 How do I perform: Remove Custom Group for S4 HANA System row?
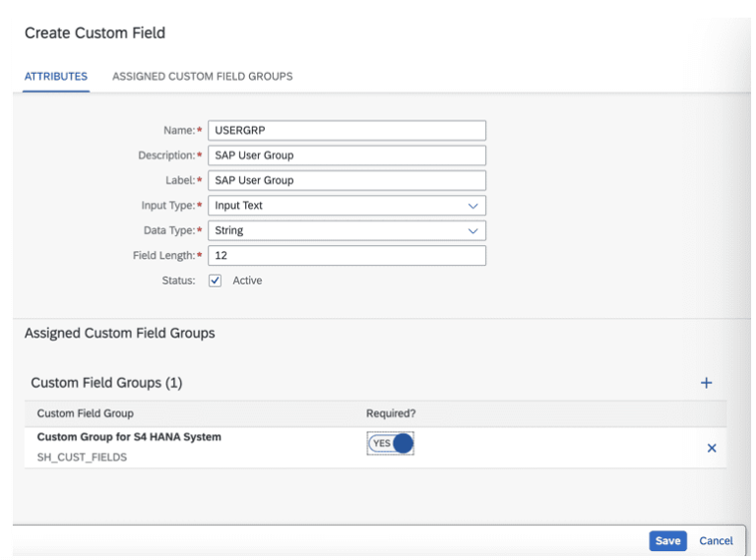pos(711,448)
